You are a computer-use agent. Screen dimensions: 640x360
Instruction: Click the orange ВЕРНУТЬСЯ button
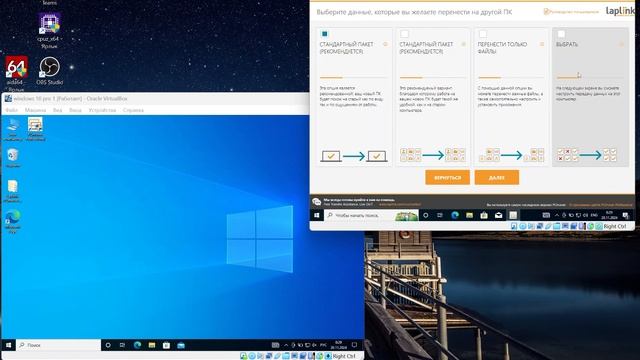[x=447, y=178]
